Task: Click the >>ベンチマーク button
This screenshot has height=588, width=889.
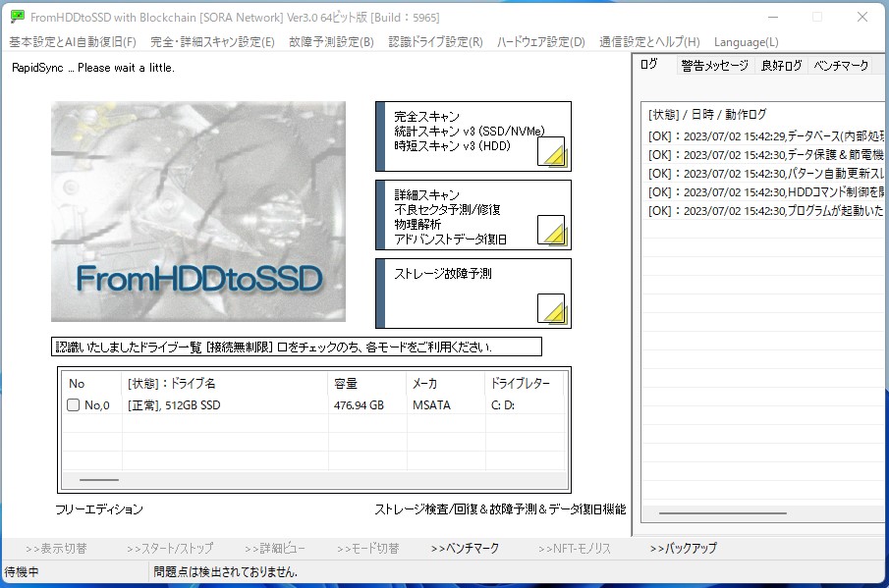Action: coord(465,549)
